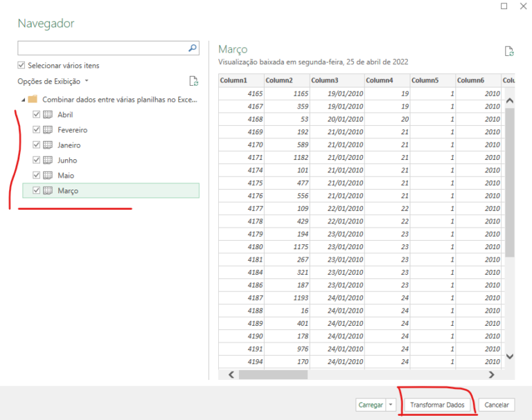Select the Maio sheet in the tree
The height and width of the screenshot is (420, 532).
66,175
